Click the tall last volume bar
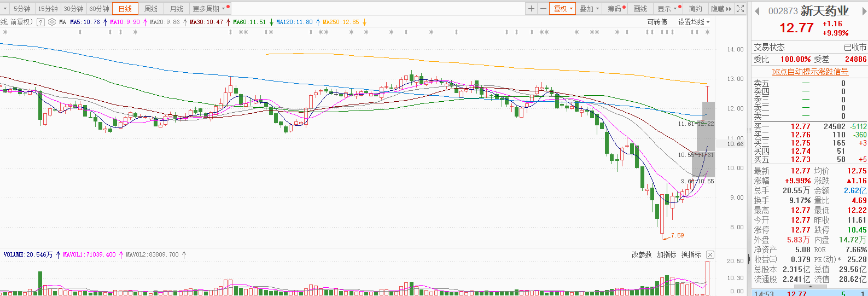 [708, 278]
